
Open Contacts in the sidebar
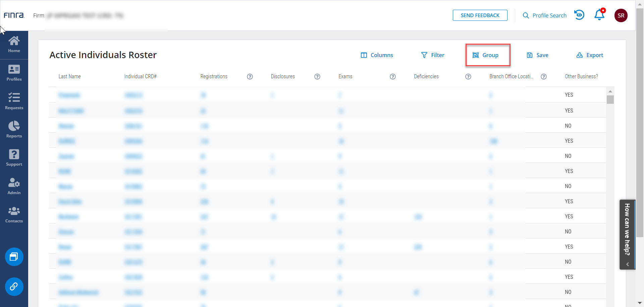pos(14,215)
